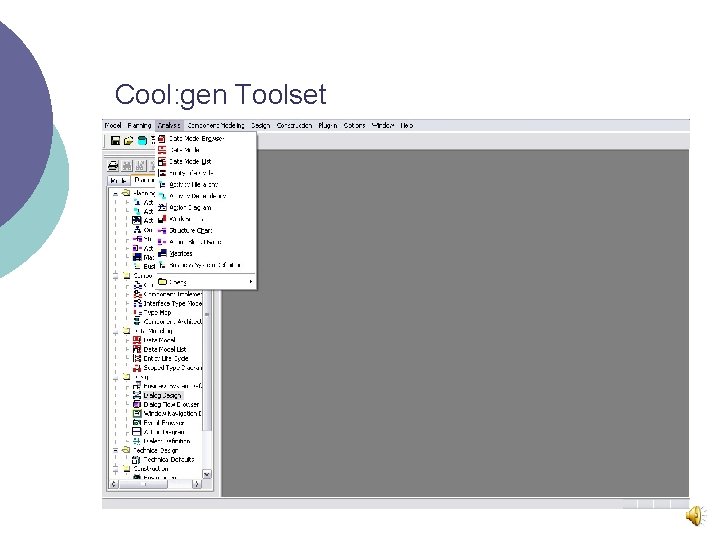This screenshot has height=540, width=720.
Task: Click the Open folder toolbar icon
Action: (x=129, y=141)
